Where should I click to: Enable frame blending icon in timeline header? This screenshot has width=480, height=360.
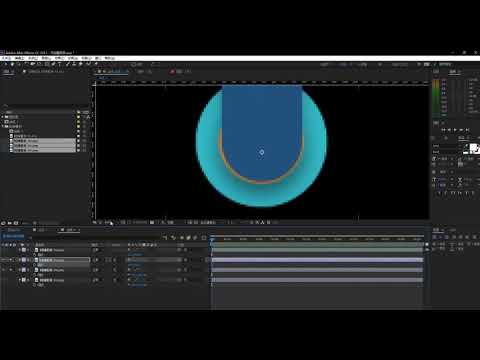189,238
